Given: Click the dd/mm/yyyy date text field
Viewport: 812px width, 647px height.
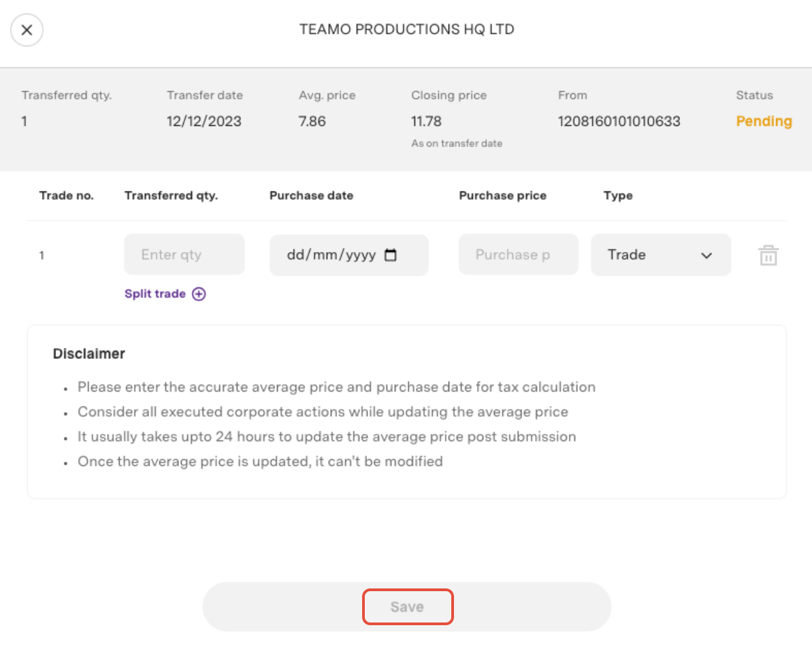Looking at the screenshot, I should (x=331, y=255).
